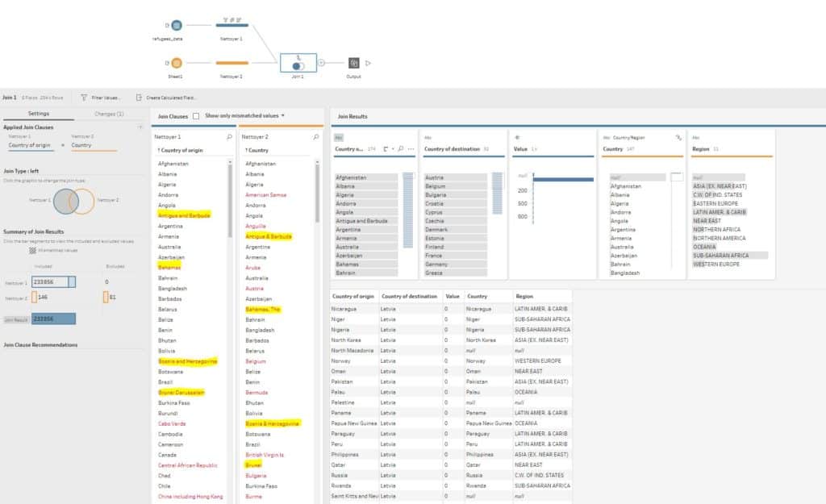
Task: Change data type of Region field
Action: click(696, 137)
